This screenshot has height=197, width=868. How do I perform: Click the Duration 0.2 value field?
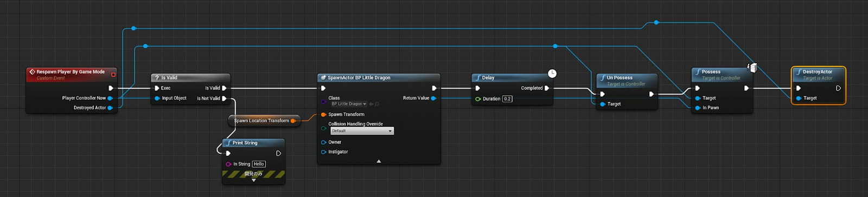click(x=507, y=99)
